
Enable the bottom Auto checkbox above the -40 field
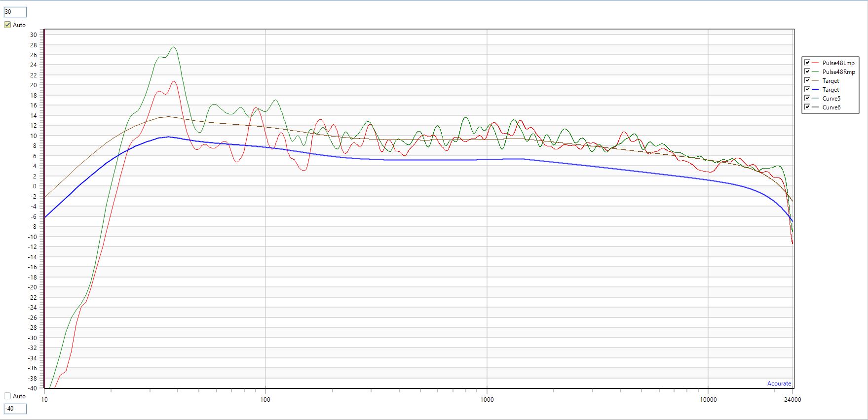tap(7, 396)
